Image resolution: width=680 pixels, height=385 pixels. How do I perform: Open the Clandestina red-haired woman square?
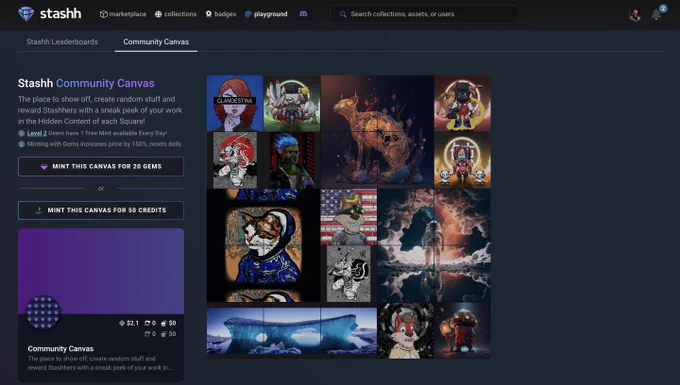[235, 104]
